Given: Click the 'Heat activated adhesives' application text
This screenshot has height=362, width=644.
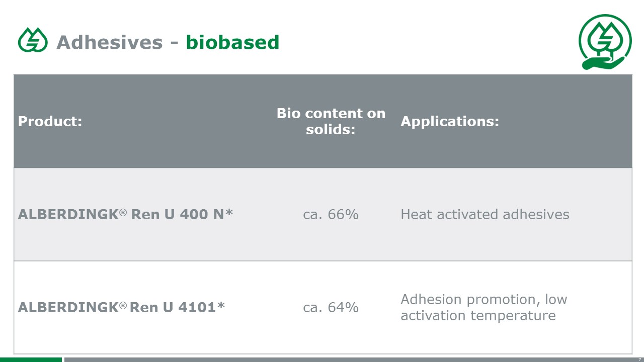Looking at the screenshot, I should coord(485,215).
